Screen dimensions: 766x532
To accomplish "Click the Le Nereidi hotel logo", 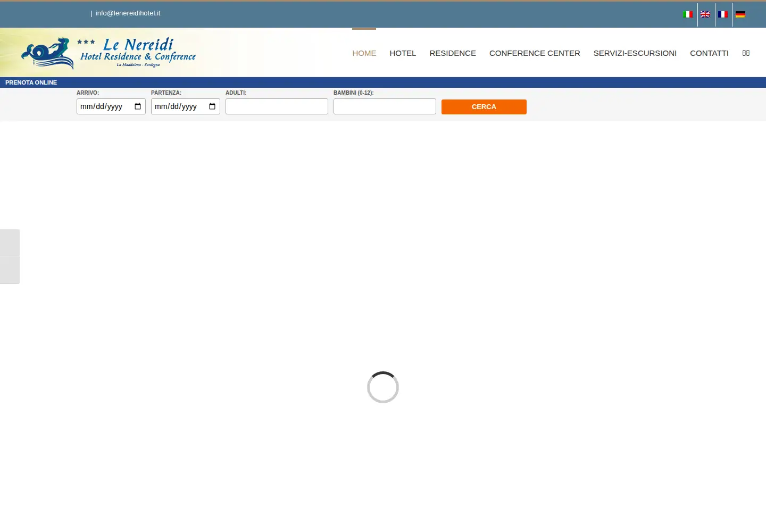I will [109, 53].
